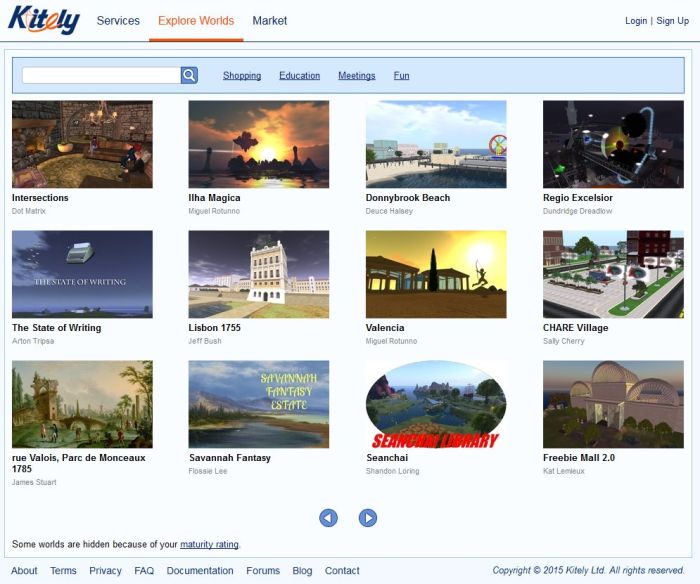The width and height of the screenshot is (700, 584).
Task: Open the FAQ footer link
Action: [x=144, y=571]
